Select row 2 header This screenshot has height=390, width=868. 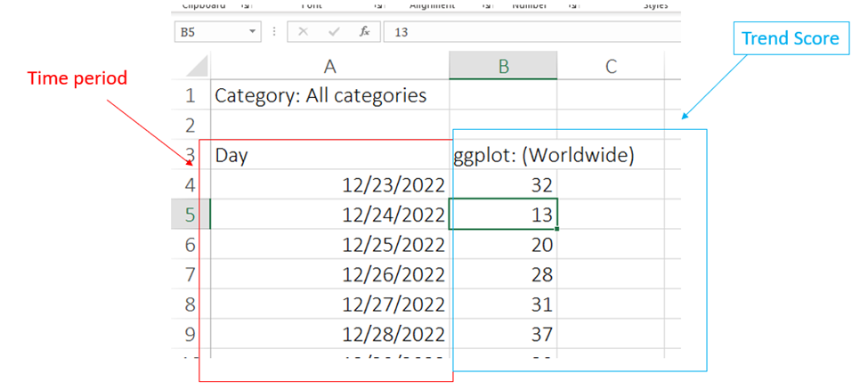(x=191, y=126)
